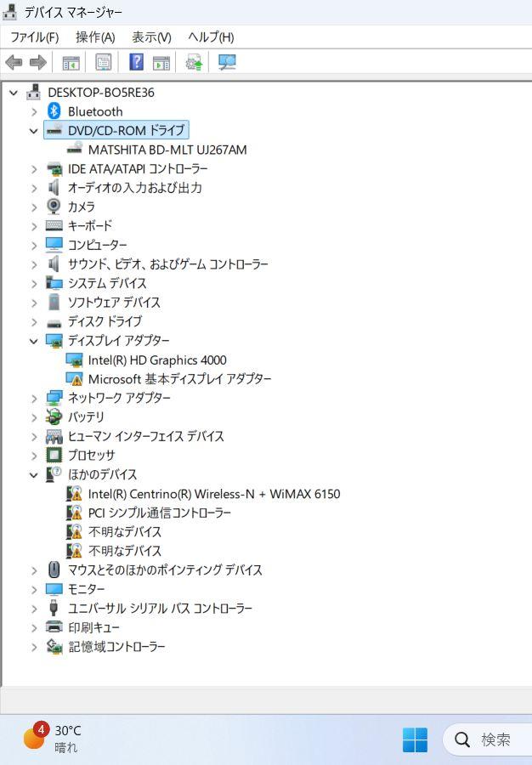This screenshot has height=765, width=532.
Task: Select サウンド、ビデオ、およびゲーム コントローラー category
Action: [x=167, y=264]
